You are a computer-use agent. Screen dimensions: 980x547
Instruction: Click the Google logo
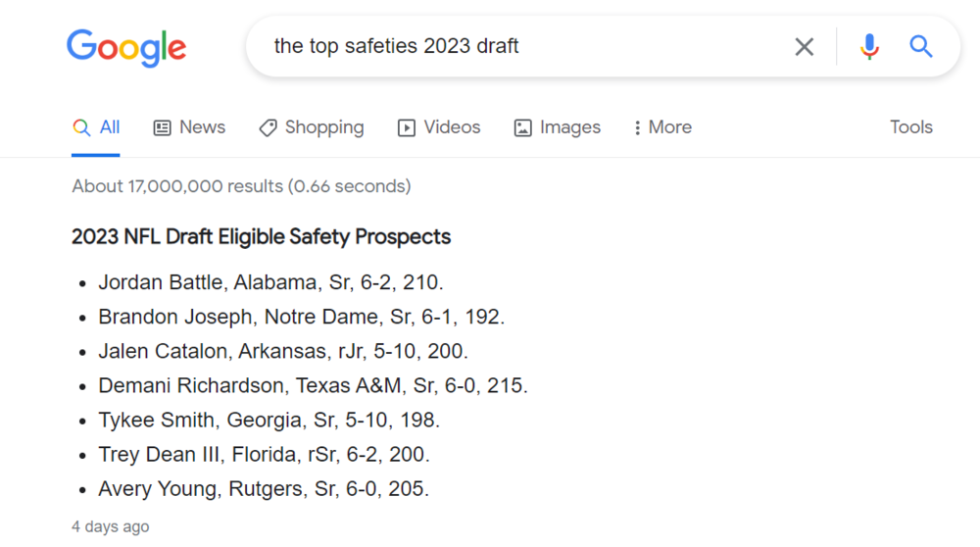pyautogui.click(x=126, y=47)
